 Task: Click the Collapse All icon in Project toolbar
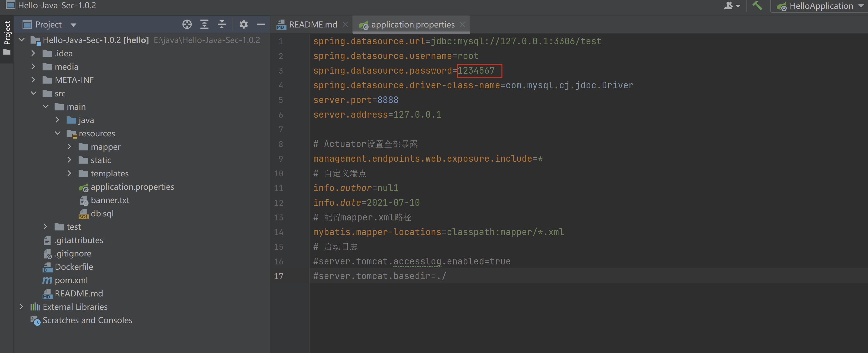coord(222,24)
